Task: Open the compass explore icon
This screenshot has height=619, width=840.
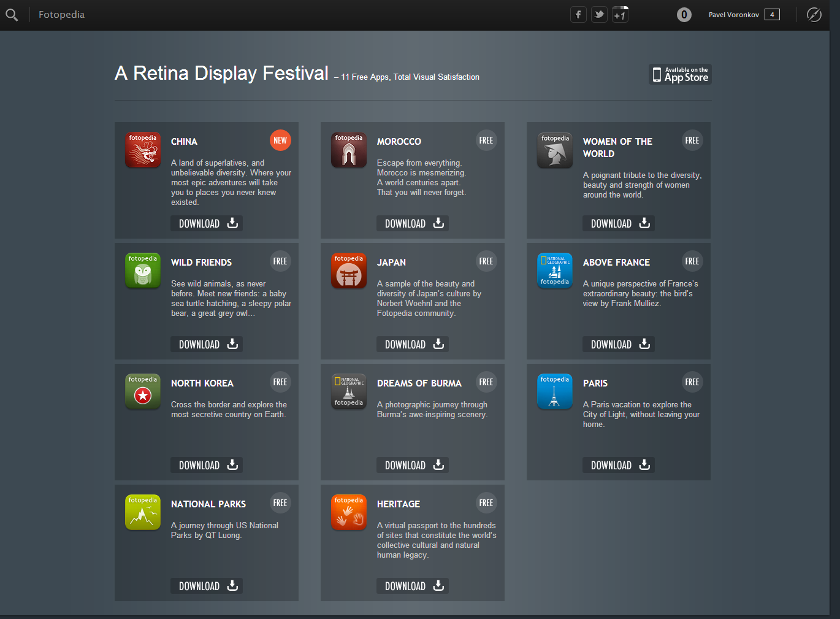Action: [814, 15]
